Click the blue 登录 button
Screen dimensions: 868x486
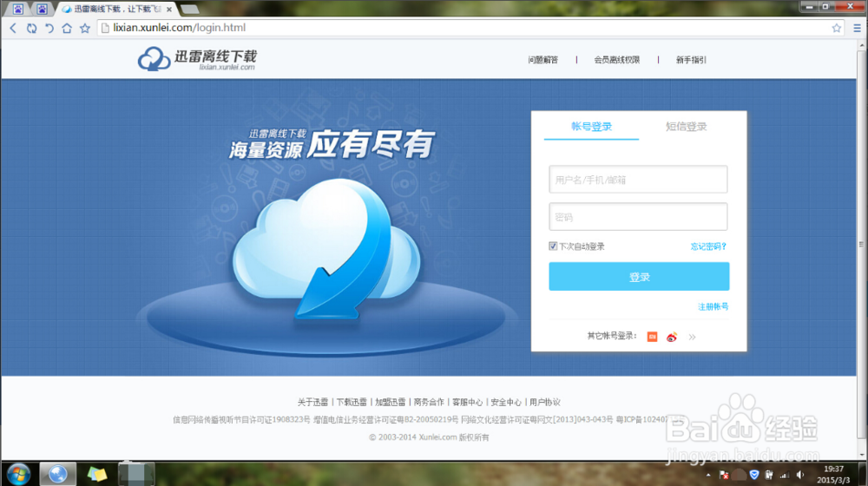click(x=639, y=276)
